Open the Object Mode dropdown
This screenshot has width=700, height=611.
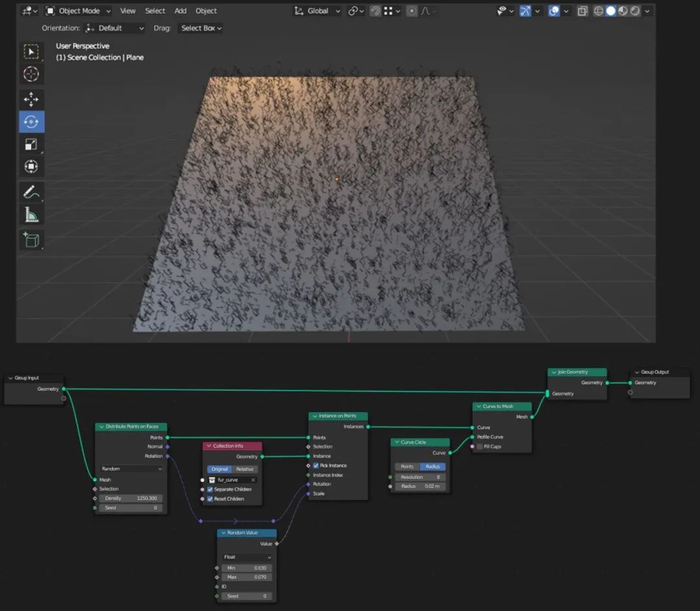pos(78,11)
